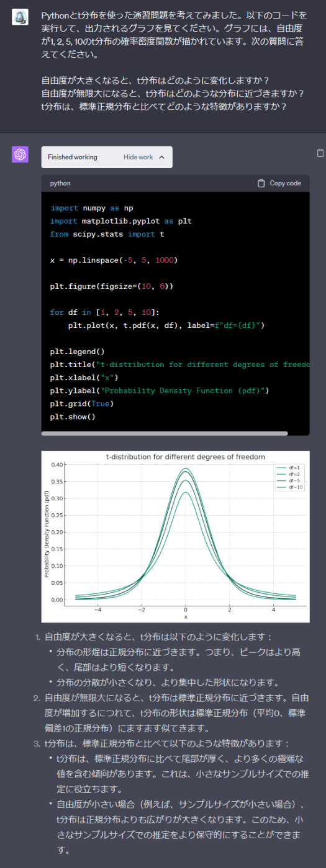Image resolution: width=326 pixels, height=868 pixels.
Task: Click the plot title 't-distribution for different degrees of freedom'
Action: point(186,457)
